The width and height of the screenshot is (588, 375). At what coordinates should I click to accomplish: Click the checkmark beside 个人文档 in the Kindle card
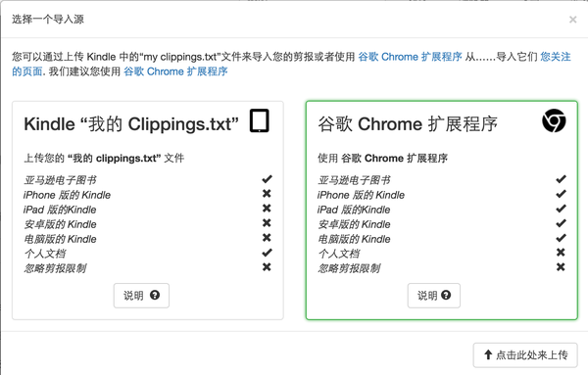click(267, 253)
